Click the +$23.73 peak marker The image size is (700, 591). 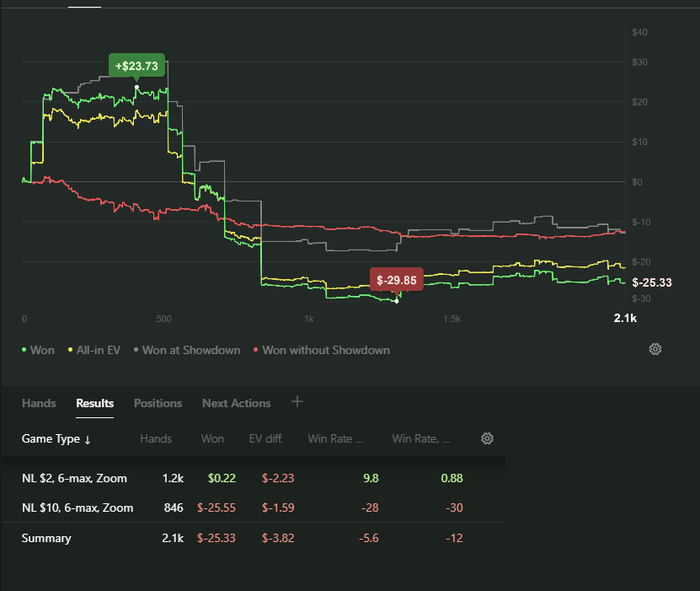137,66
